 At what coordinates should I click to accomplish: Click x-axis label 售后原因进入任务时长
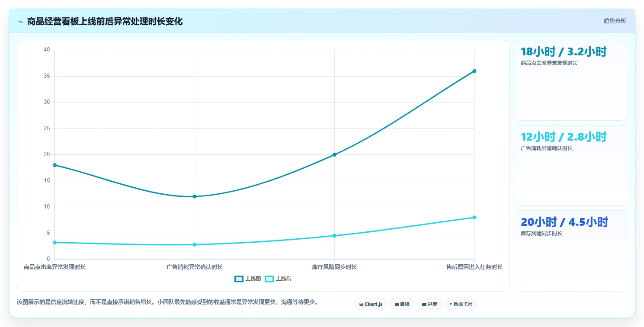(474, 267)
